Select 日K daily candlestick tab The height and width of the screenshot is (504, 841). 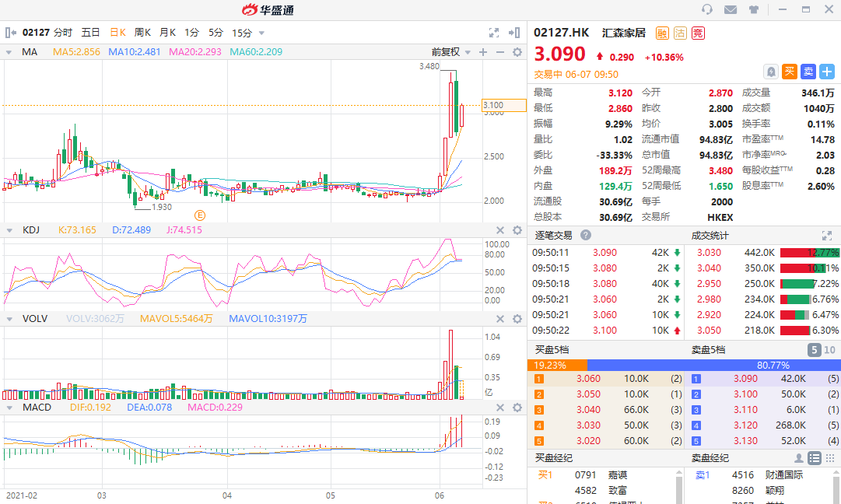pos(118,33)
